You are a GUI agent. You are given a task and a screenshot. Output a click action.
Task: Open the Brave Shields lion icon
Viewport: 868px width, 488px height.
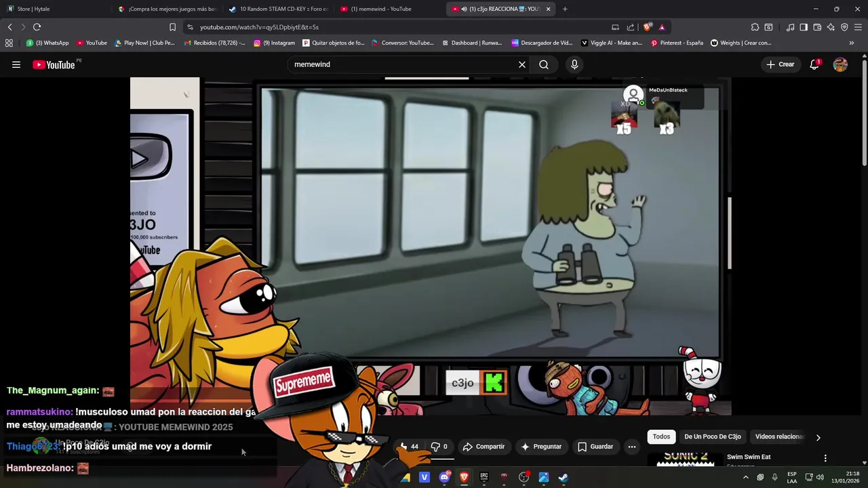(647, 27)
